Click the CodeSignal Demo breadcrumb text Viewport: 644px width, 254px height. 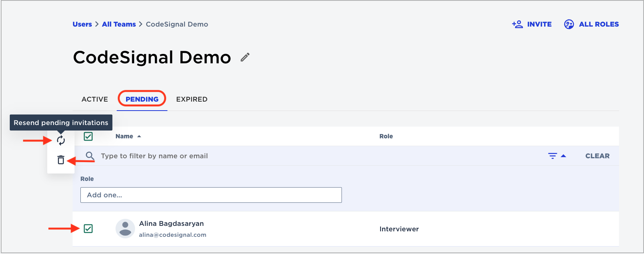177,24
